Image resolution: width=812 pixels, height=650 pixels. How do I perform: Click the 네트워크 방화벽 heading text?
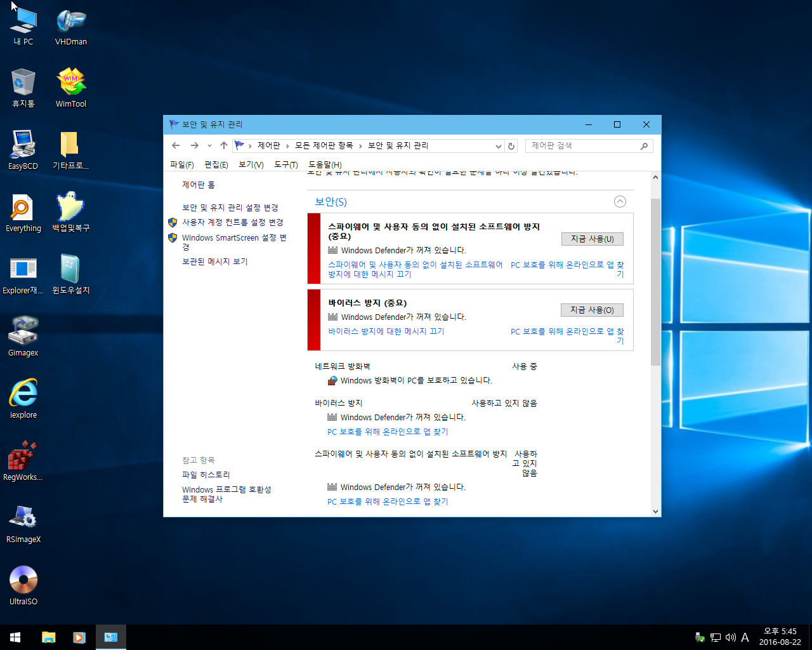coord(343,366)
